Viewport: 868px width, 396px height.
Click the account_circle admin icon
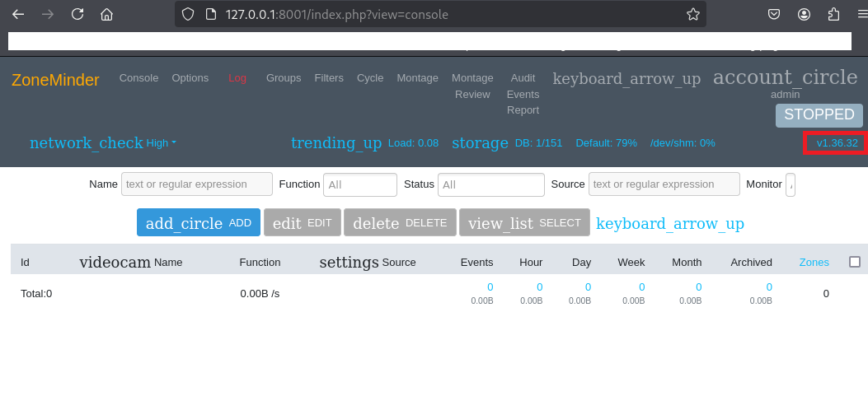785,77
